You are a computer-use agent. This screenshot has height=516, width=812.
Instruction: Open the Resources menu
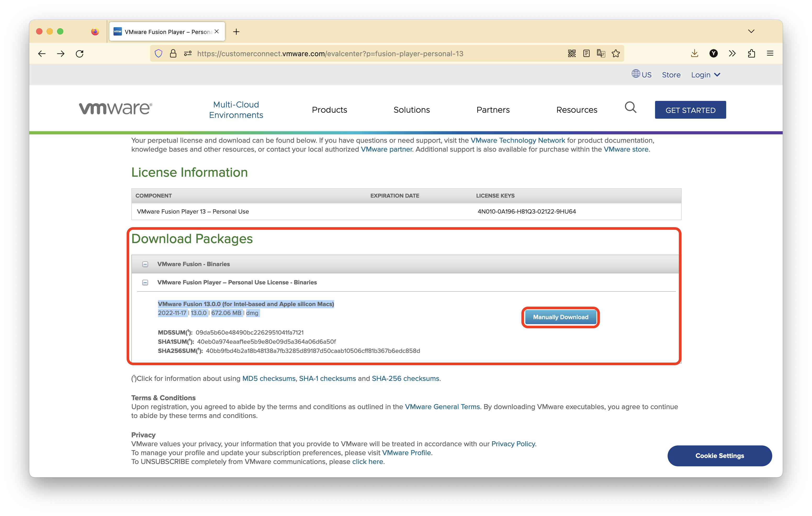tap(577, 110)
